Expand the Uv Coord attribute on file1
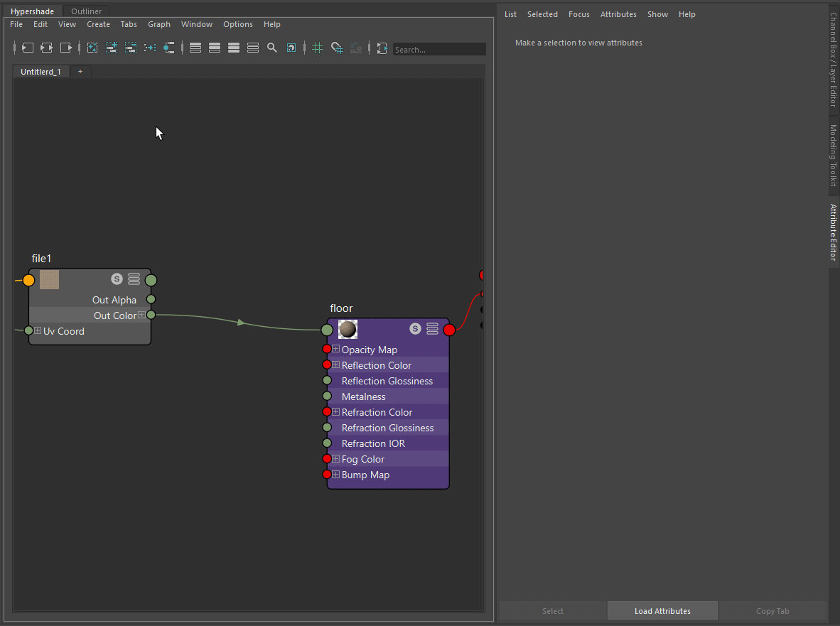The image size is (840, 626). 38,330
